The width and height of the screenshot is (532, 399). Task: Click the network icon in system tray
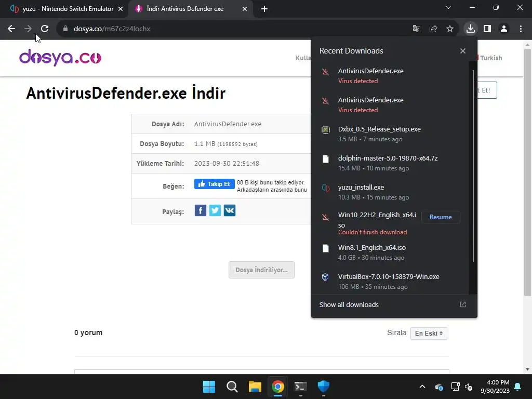click(455, 387)
